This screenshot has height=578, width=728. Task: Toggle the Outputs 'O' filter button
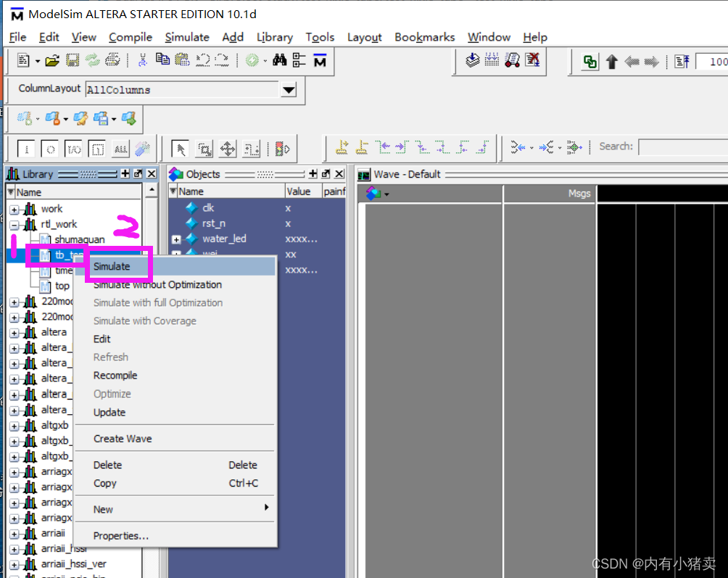click(x=50, y=149)
